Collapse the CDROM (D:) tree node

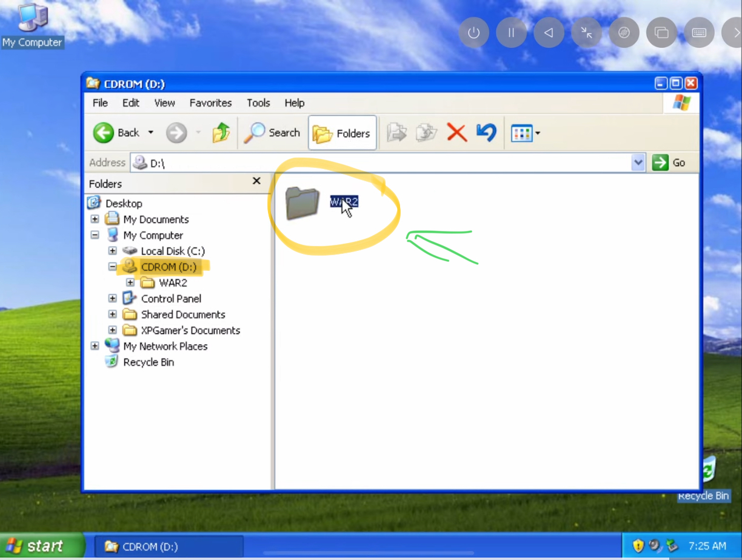pyautogui.click(x=112, y=267)
